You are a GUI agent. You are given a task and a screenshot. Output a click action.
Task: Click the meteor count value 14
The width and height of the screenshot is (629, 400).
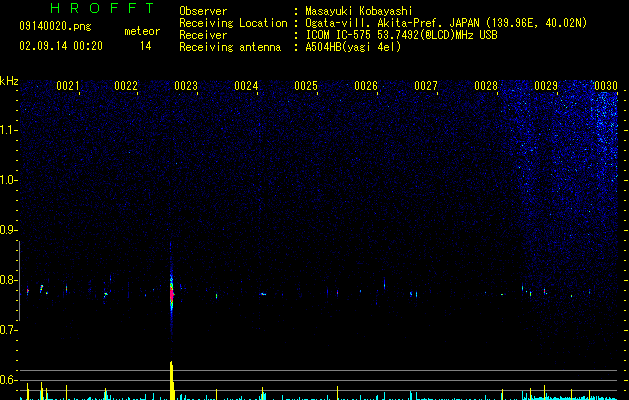(x=146, y=46)
